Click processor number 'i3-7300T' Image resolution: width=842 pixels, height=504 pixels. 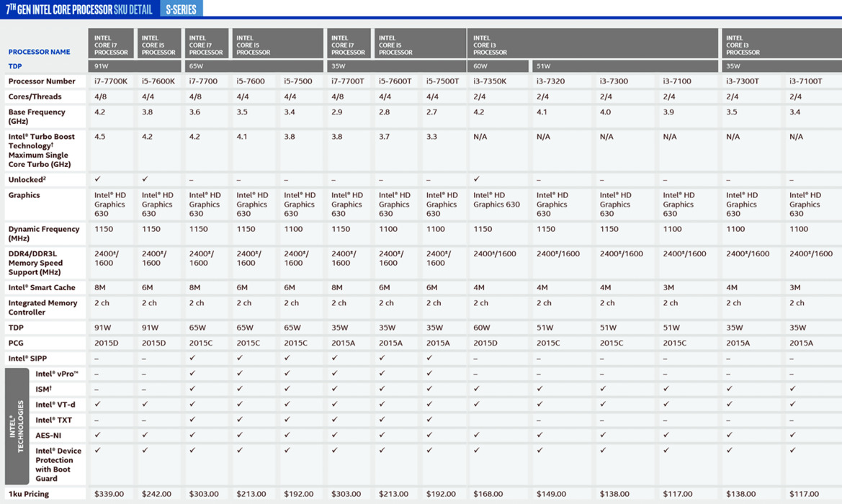(x=743, y=81)
